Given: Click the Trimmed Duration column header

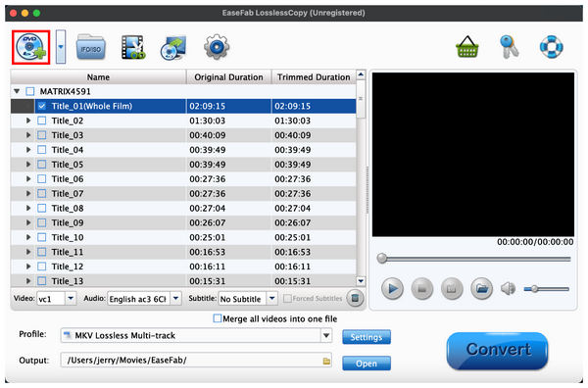Looking at the screenshot, I should (314, 77).
